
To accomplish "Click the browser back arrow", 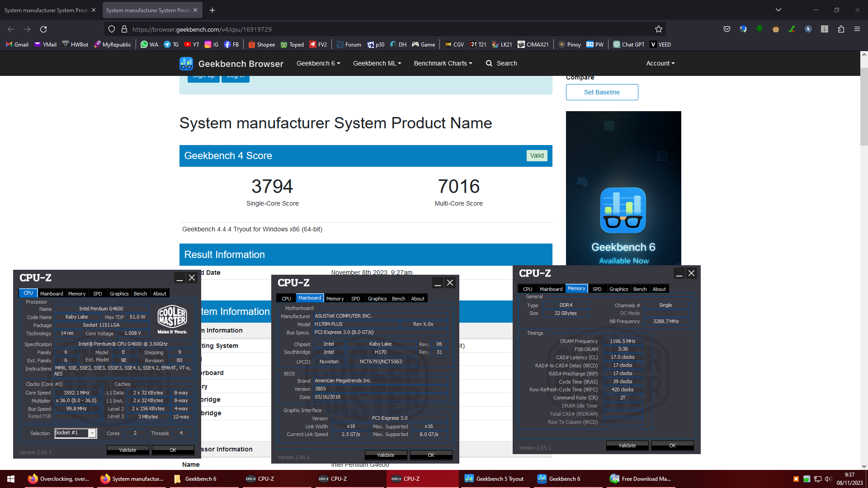I will click(x=11, y=29).
